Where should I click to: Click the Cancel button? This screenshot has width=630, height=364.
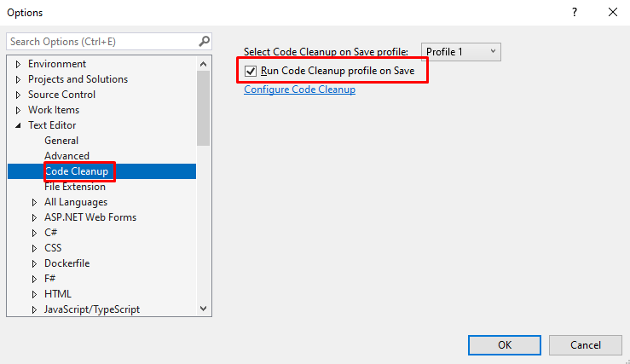coord(586,345)
